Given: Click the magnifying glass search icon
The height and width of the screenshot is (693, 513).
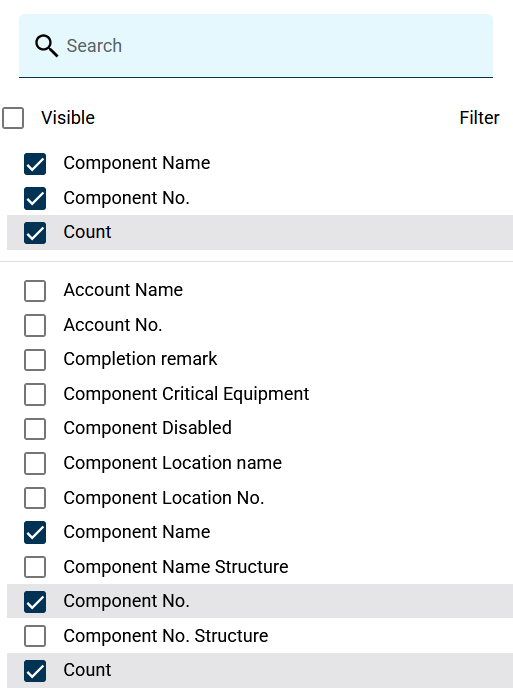Looking at the screenshot, I should [x=46, y=46].
